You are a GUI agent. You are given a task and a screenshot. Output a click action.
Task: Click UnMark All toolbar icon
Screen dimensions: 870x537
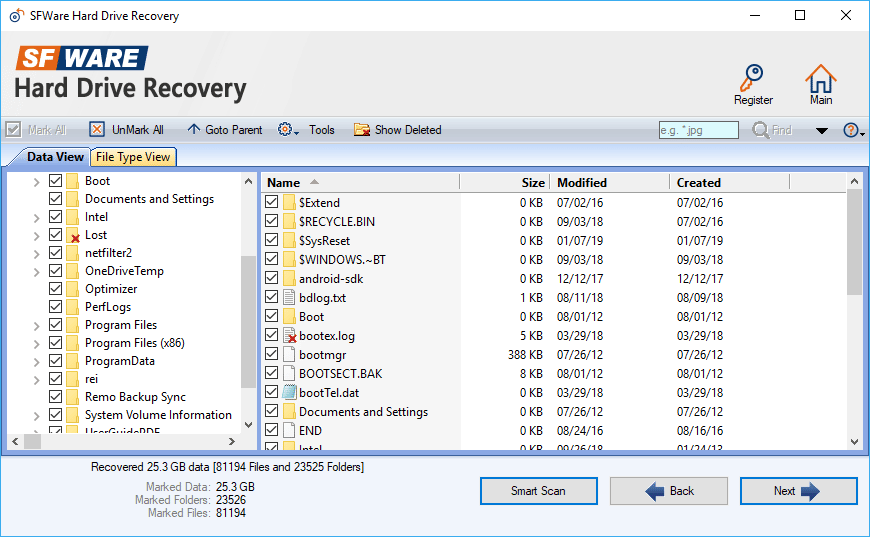tap(97, 130)
